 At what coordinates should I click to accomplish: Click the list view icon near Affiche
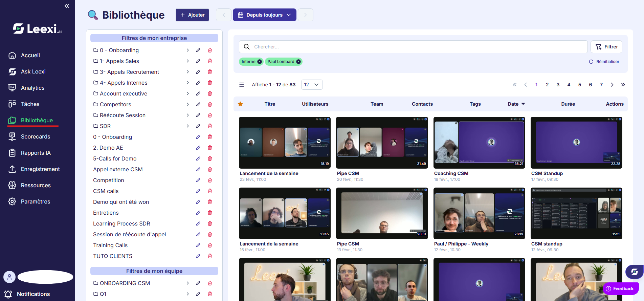[x=241, y=85]
